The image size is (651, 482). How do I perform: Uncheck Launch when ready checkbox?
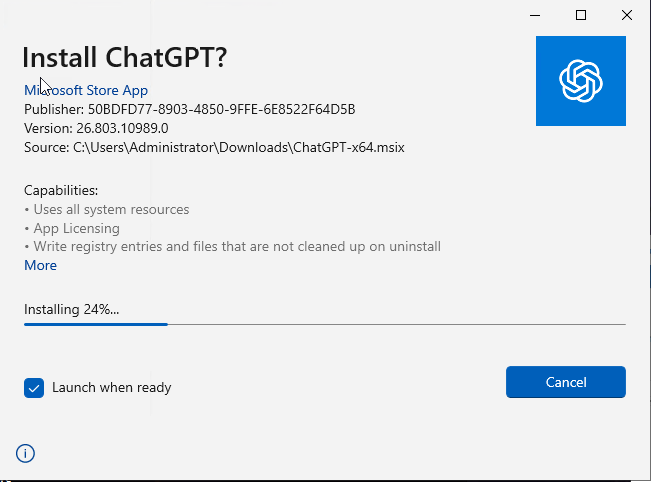click(x=34, y=388)
